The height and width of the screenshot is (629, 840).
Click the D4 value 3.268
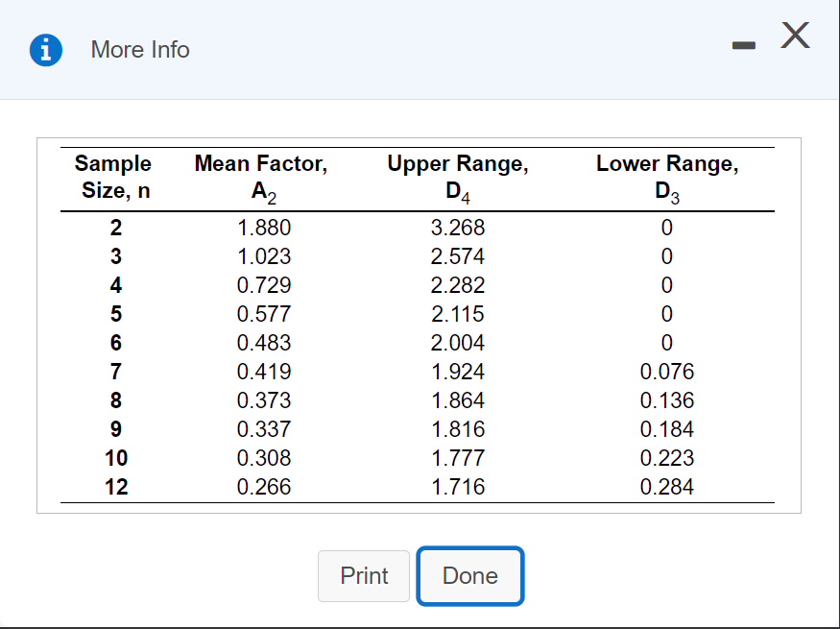pos(458,228)
